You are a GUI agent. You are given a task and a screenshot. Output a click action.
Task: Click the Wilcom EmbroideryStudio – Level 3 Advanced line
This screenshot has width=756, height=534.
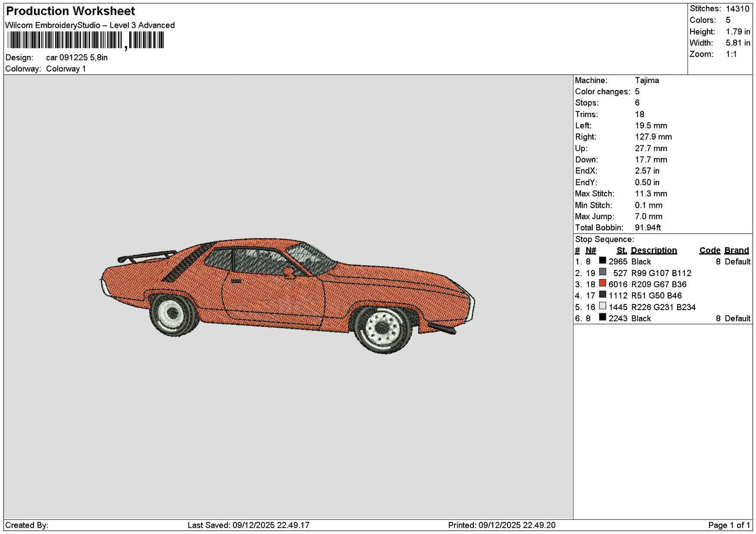[x=90, y=25]
